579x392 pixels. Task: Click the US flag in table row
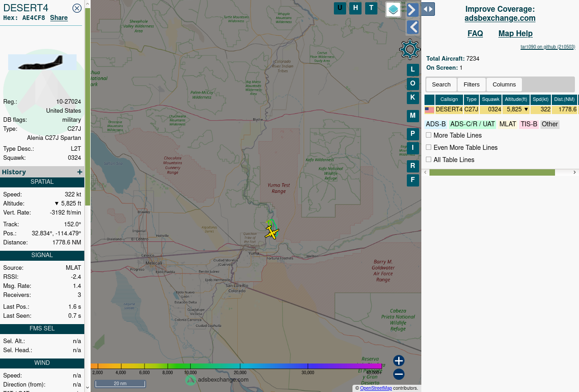429,110
